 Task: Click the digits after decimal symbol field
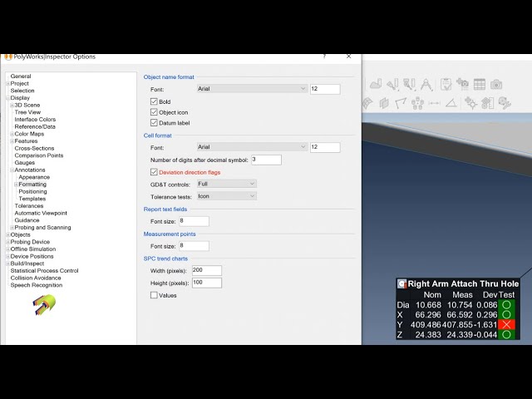266,160
